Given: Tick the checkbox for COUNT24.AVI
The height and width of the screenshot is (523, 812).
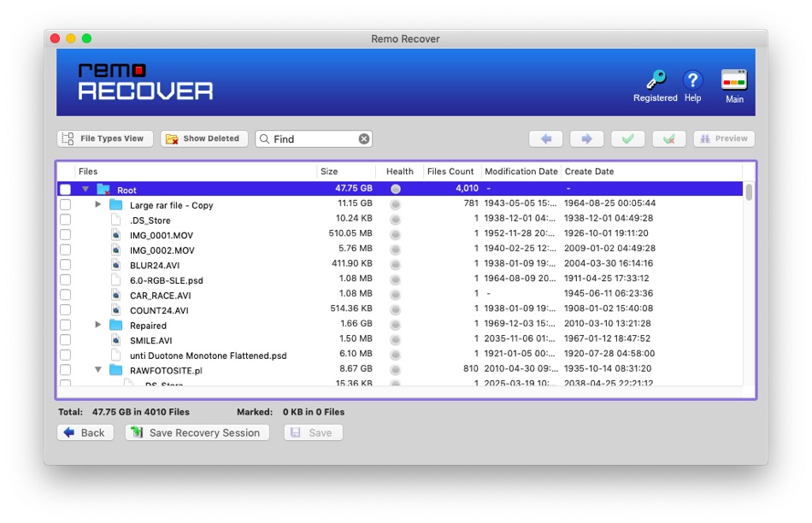Looking at the screenshot, I should 65,309.
